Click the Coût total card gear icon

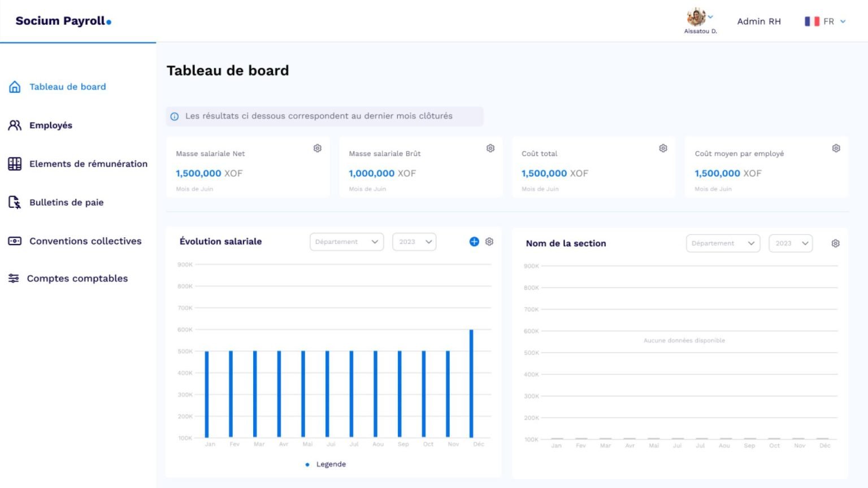pyautogui.click(x=663, y=148)
